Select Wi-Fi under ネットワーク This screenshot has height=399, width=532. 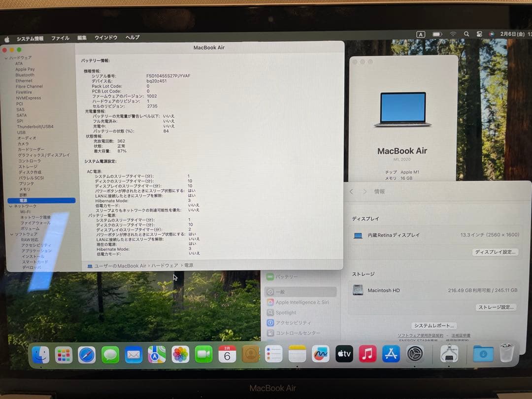pos(25,212)
